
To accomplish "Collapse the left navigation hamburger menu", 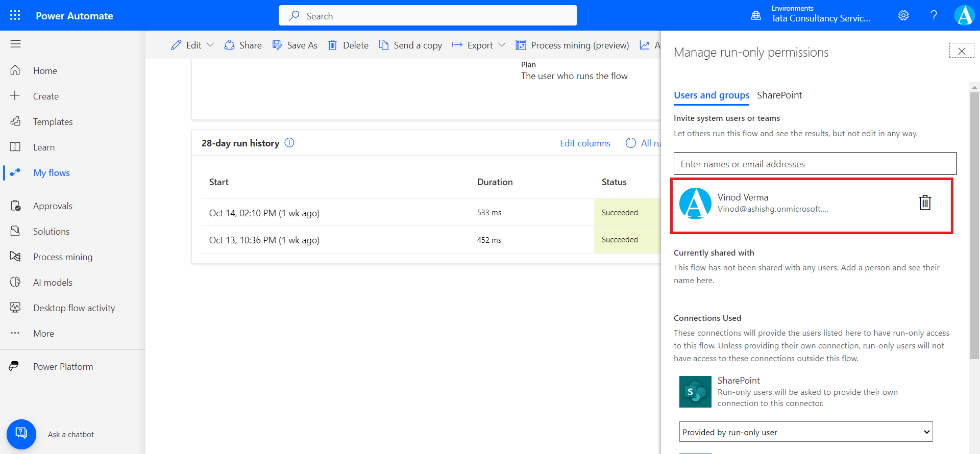I will [15, 44].
